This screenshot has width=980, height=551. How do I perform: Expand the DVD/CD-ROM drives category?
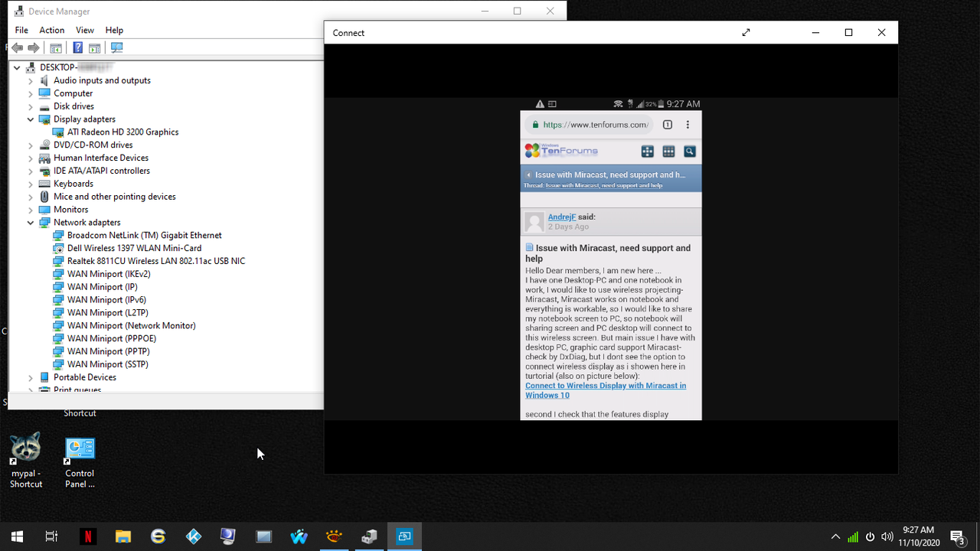tap(31, 145)
